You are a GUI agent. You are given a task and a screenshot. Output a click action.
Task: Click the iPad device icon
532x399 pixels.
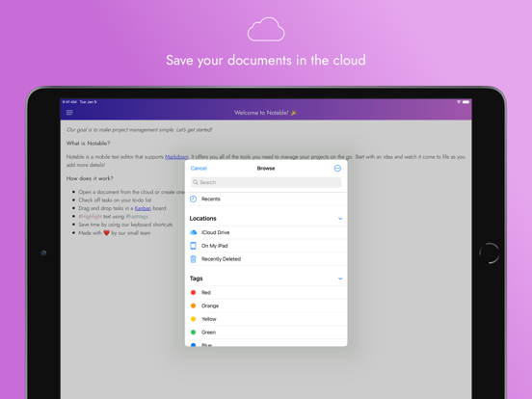tap(193, 246)
